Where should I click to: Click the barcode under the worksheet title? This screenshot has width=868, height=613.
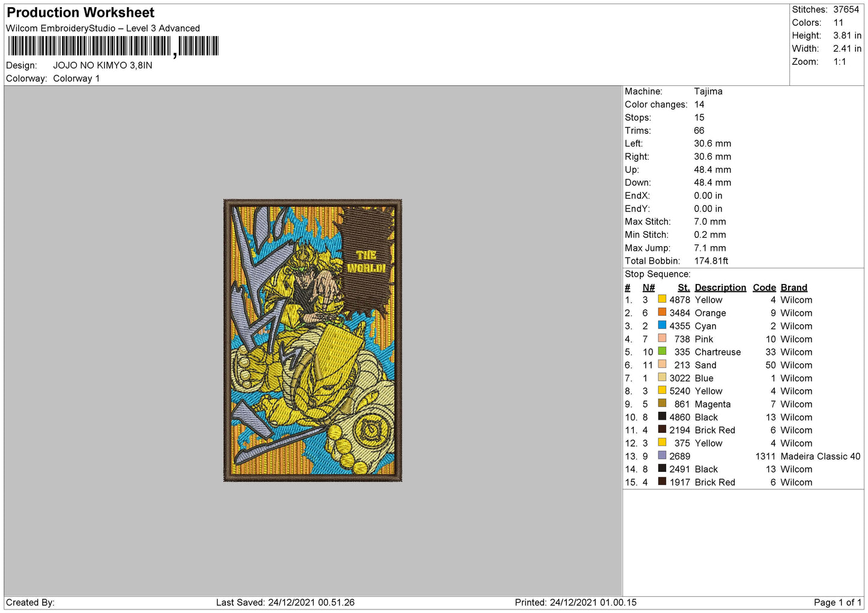113,46
